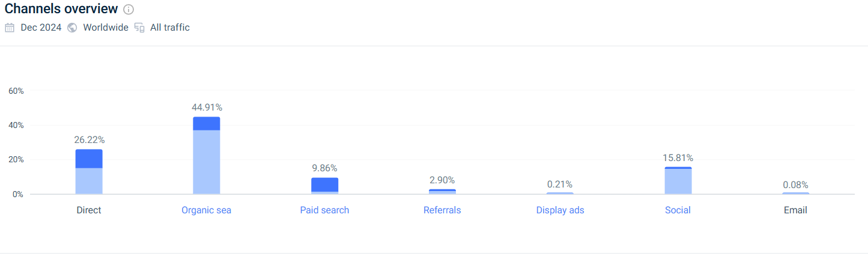Open the Paid search channel link
The width and height of the screenshot is (868, 259).
pyautogui.click(x=324, y=210)
